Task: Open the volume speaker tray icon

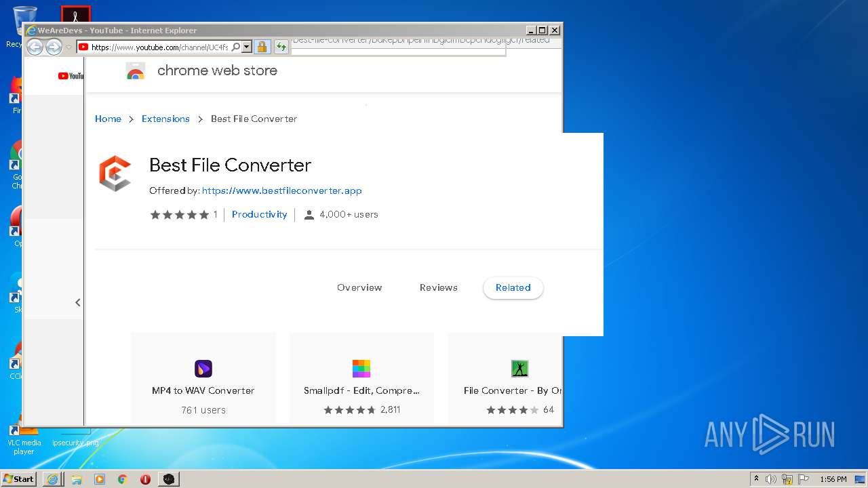Action: pos(771,479)
